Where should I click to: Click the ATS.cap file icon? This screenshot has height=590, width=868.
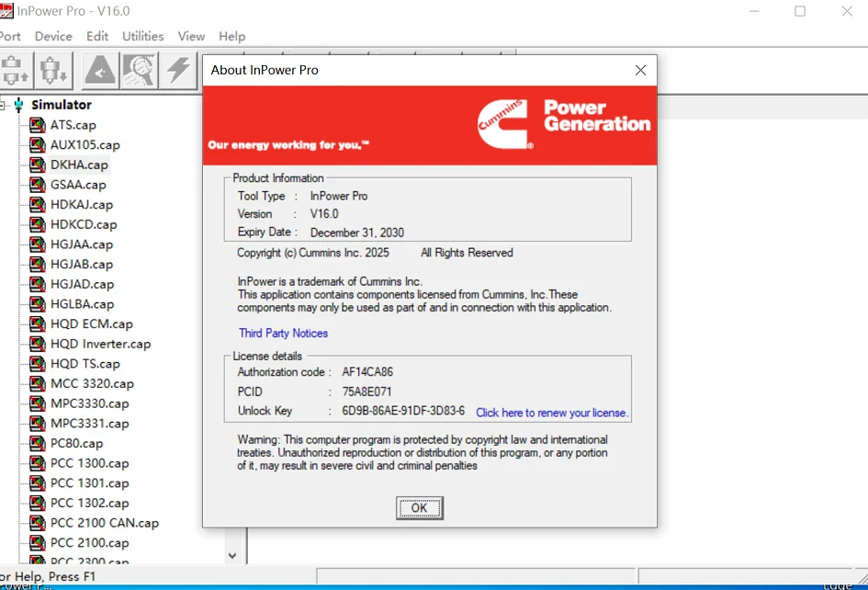tap(37, 125)
